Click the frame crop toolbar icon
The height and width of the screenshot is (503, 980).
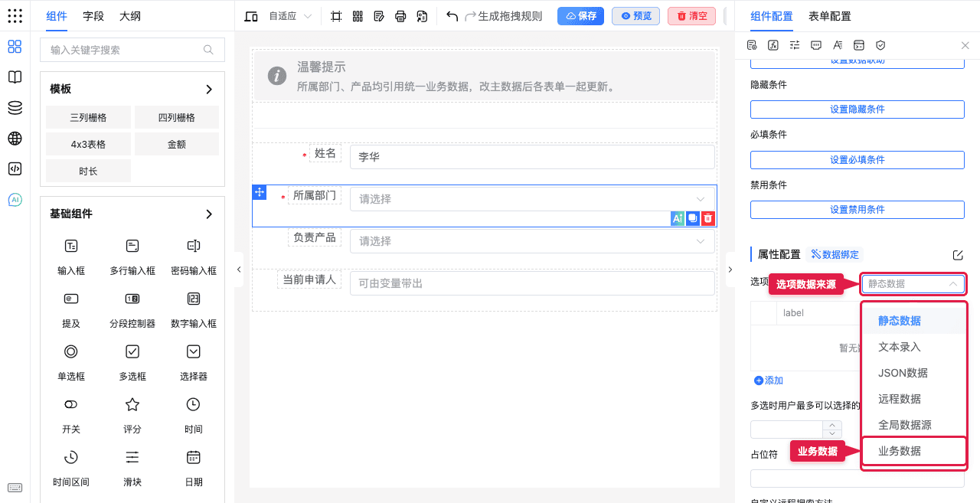pos(336,16)
